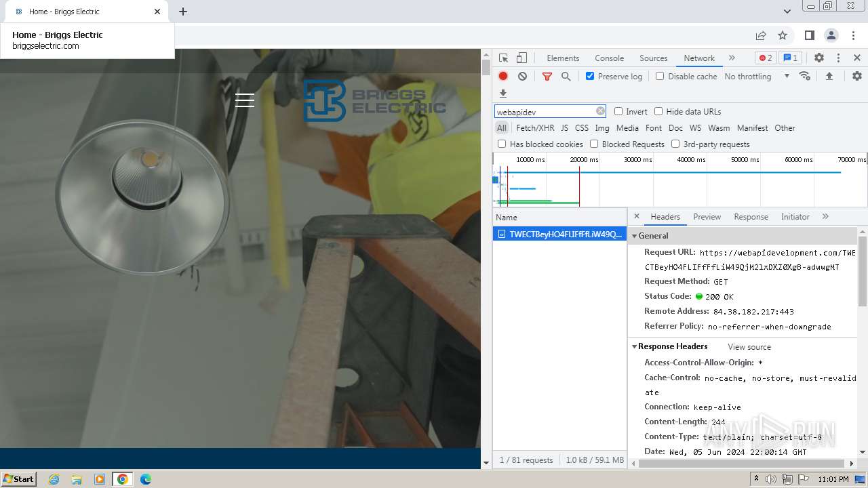Screen dimensions: 868x488
Task: Click the red errors count badge
Action: tap(766, 58)
